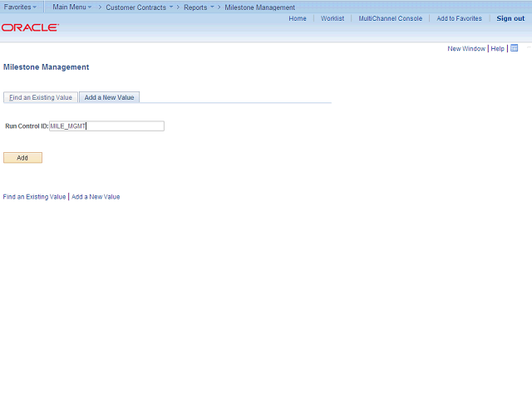Screen dimensions: 532x399
Task: Click the Oracle logo
Action: pyautogui.click(x=30, y=27)
